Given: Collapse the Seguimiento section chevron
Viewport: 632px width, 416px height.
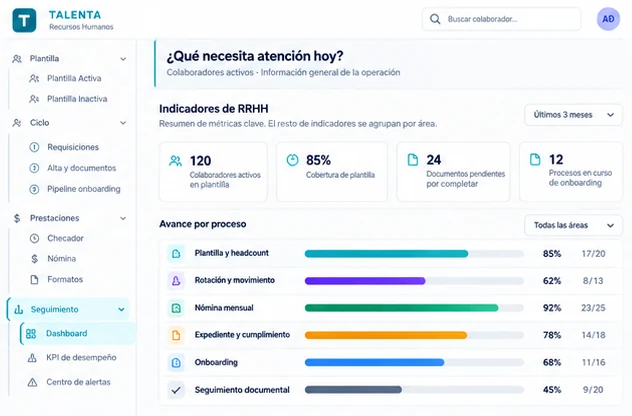Looking at the screenshot, I should click(x=121, y=310).
